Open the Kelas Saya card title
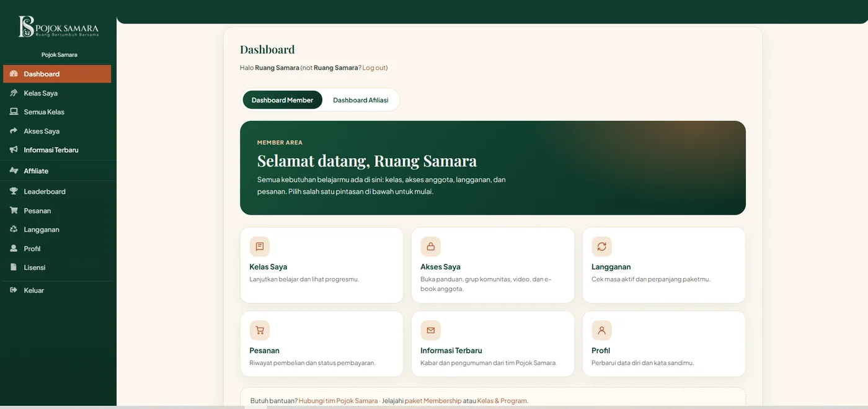This screenshot has width=868, height=409. click(268, 267)
